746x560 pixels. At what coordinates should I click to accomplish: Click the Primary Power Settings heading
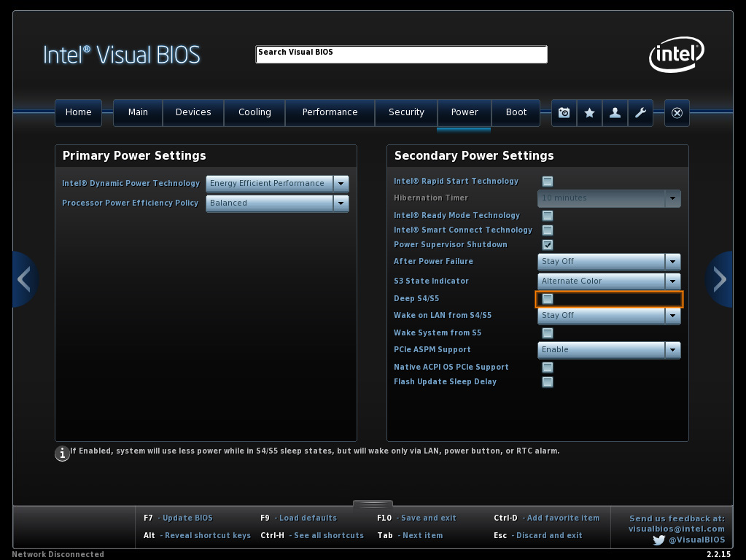coord(134,156)
